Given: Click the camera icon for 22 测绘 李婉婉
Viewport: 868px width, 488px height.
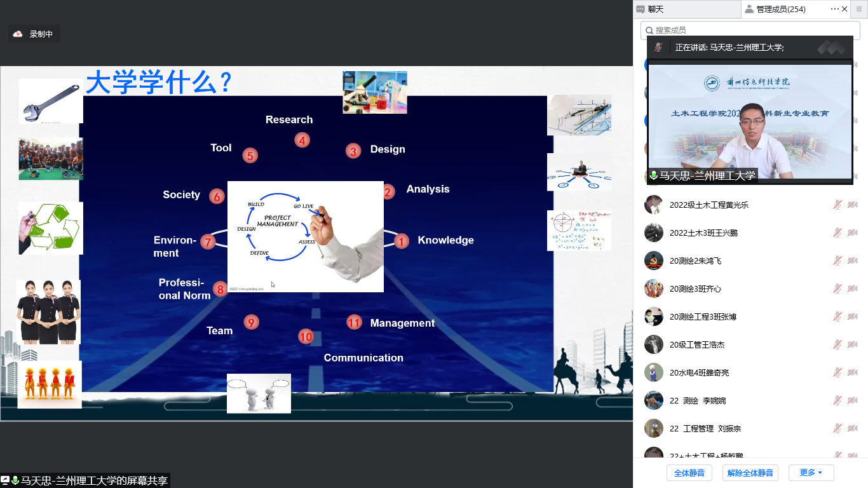Looking at the screenshot, I should click(x=852, y=400).
